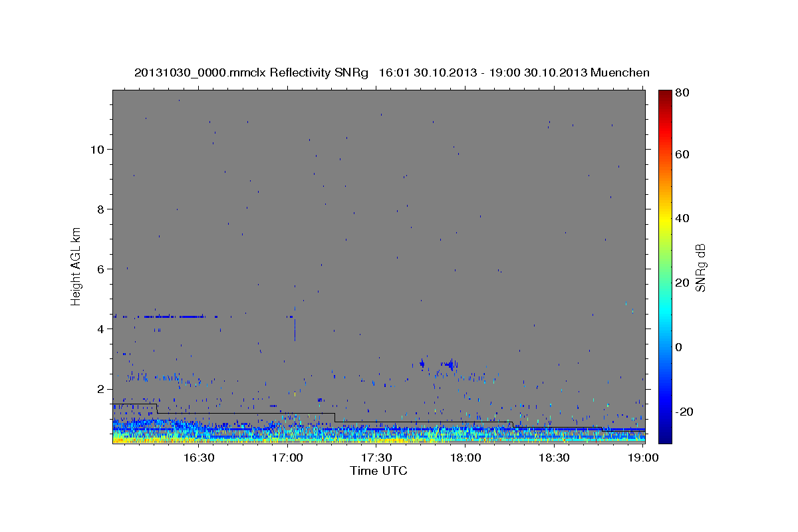This screenshot has width=798, height=532.
Task: Click the colorbar tick label 20
Action: (683, 283)
